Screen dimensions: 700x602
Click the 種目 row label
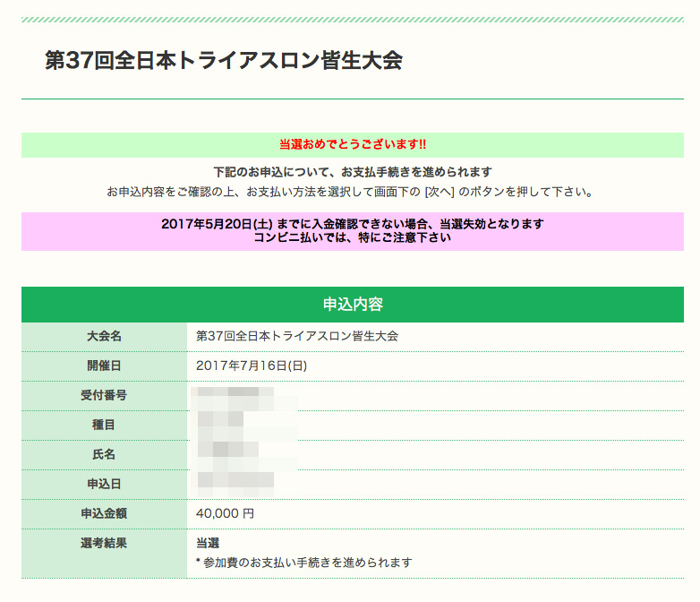click(104, 425)
